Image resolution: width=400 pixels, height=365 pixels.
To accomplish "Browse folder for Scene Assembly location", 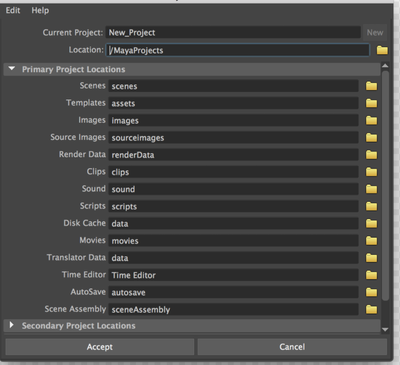I will pyautogui.click(x=371, y=309).
